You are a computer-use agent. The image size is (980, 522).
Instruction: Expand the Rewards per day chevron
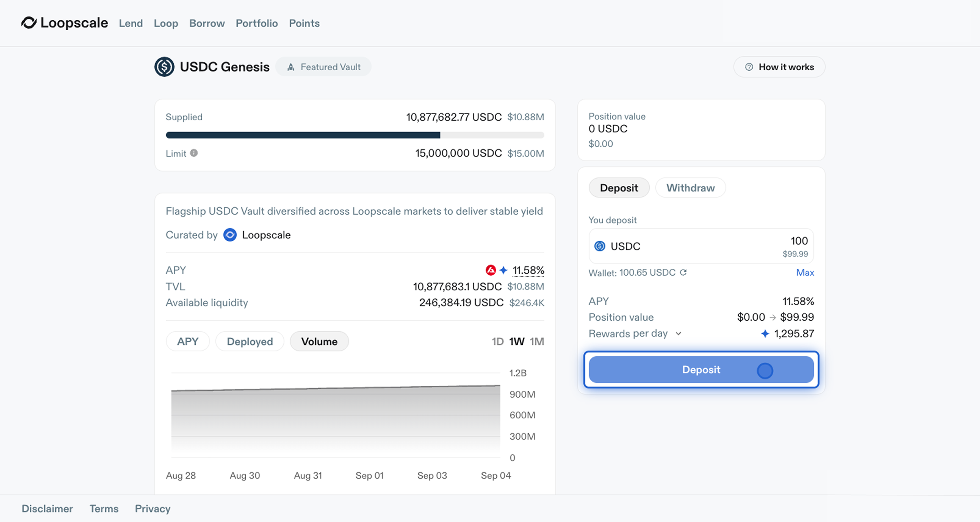[x=679, y=333]
